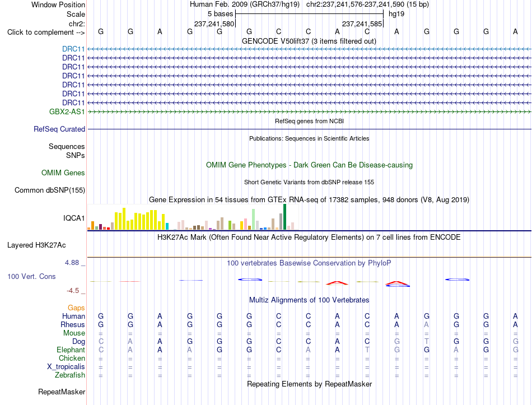Image resolution: width=532 pixels, height=405 pixels.
Task: Click the OMIM Genes track label
Action: [63, 173]
